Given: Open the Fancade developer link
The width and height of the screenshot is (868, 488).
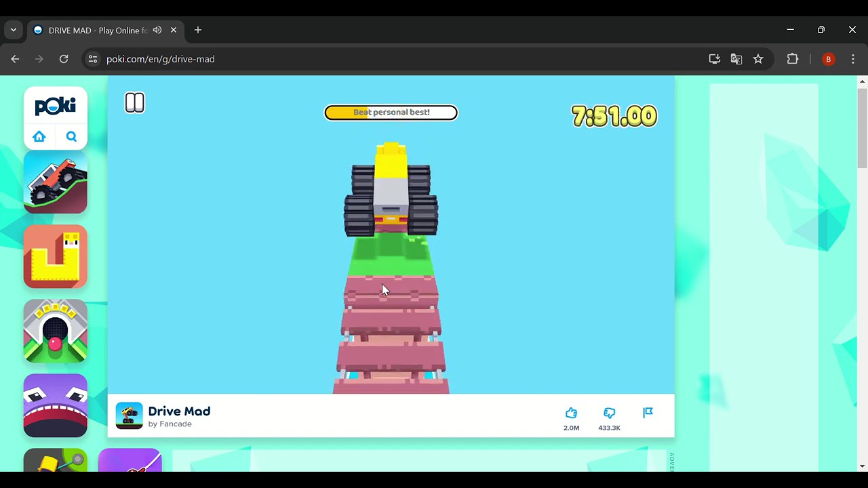Looking at the screenshot, I should 176,424.
